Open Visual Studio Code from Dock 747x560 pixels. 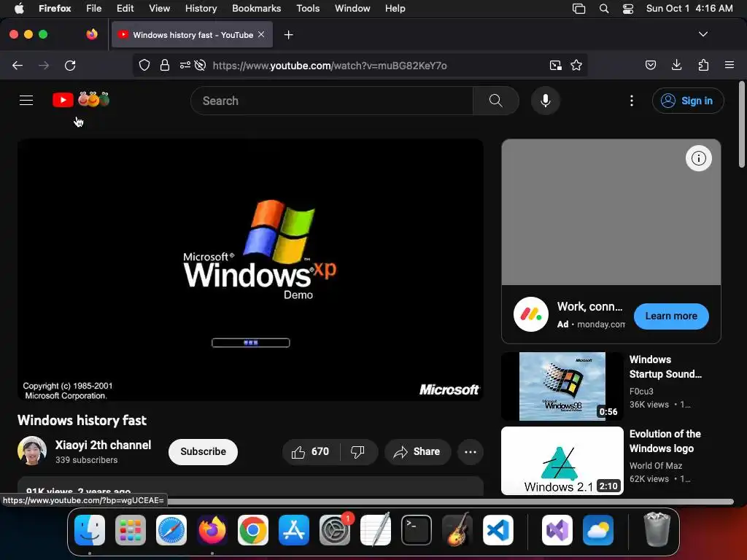coord(498,530)
